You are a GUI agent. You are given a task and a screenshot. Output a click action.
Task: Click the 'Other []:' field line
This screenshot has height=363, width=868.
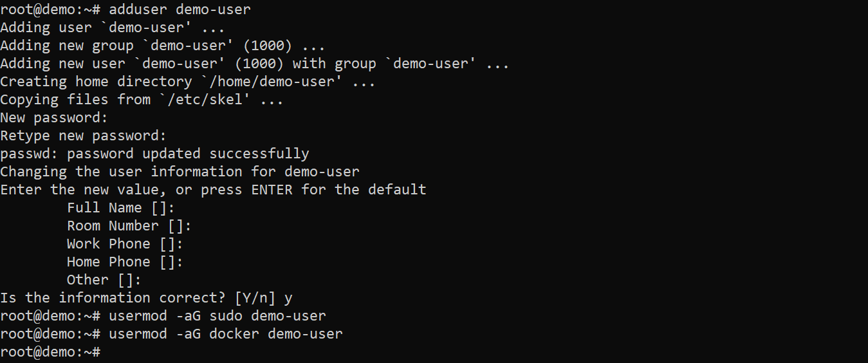click(104, 280)
